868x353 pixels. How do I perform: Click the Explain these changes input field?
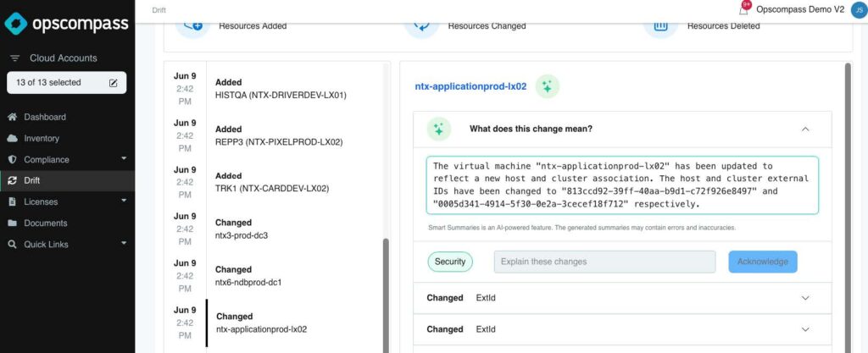click(604, 262)
